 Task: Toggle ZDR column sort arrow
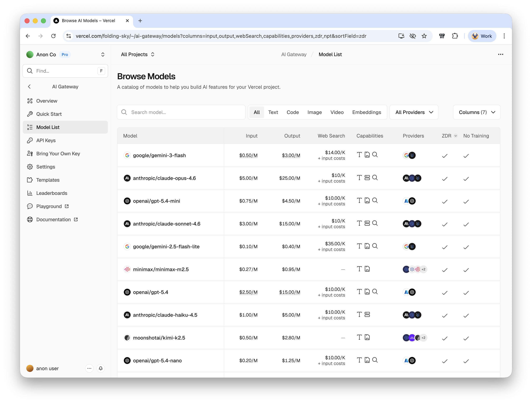click(455, 136)
